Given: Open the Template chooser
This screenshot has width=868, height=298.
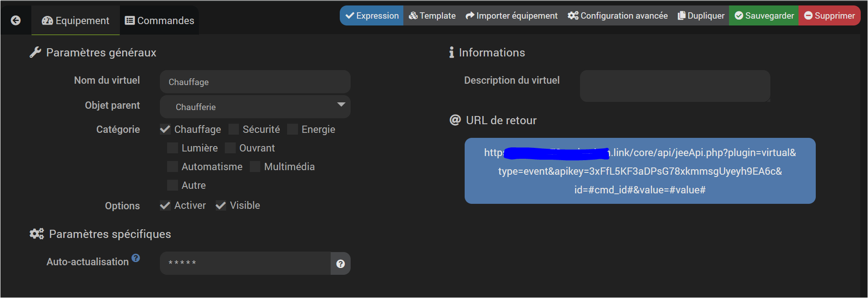Looking at the screenshot, I should pos(432,16).
